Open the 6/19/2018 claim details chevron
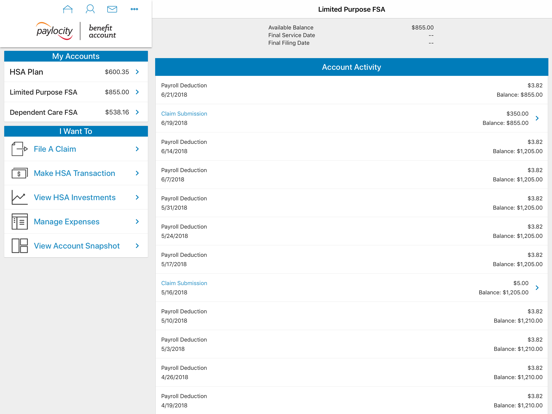This screenshot has height=414, width=552. [x=537, y=118]
